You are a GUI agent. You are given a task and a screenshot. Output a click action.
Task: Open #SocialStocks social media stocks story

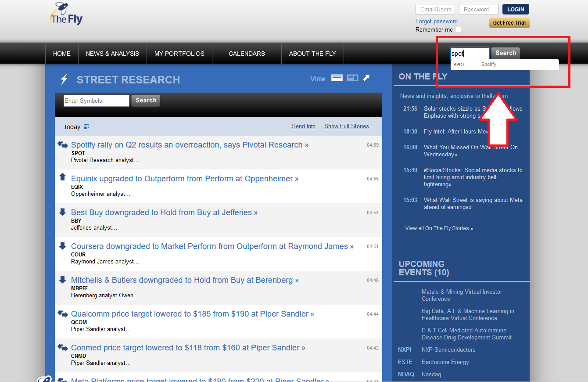click(x=473, y=177)
